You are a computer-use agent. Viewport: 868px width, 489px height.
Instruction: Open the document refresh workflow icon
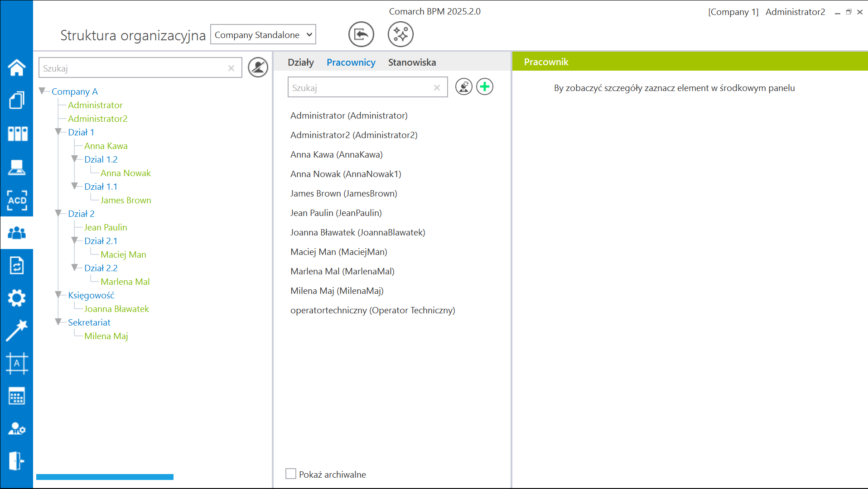17,266
